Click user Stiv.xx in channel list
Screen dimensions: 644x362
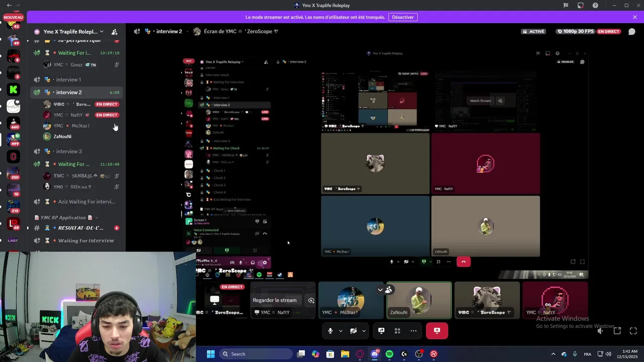[x=80, y=187]
